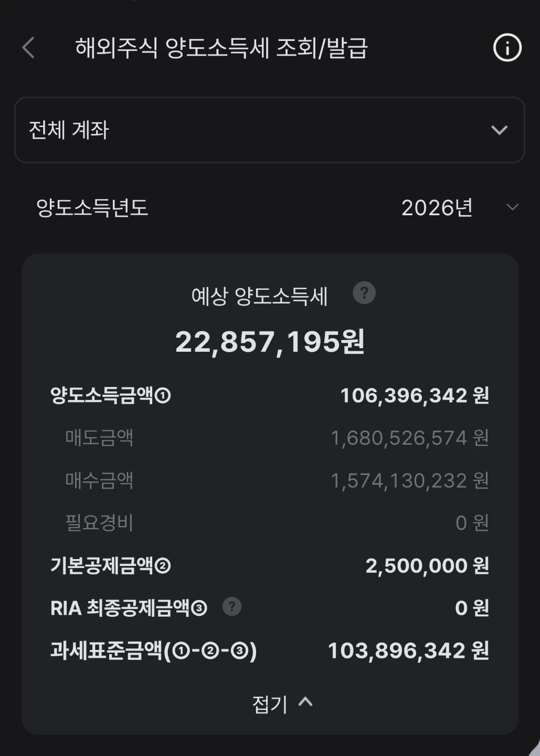Click the chevron in 전체 계좌 box
The image size is (540, 756).
tap(499, 130)
